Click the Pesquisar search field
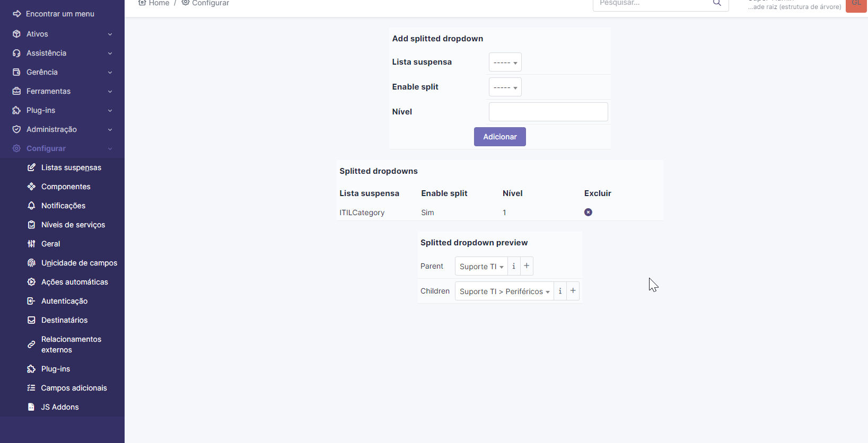Image resolution: width=868 pixels, height=443 pixels. tap(661, 4)
